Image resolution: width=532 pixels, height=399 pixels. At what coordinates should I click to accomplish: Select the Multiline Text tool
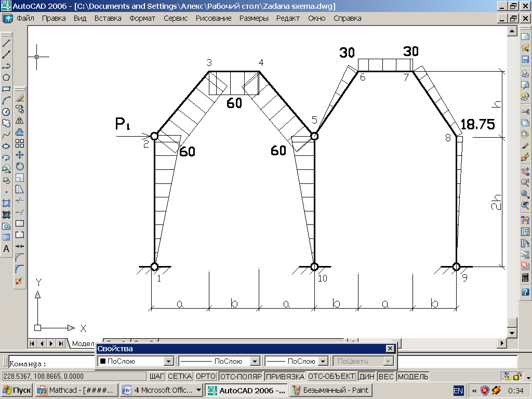6,249
